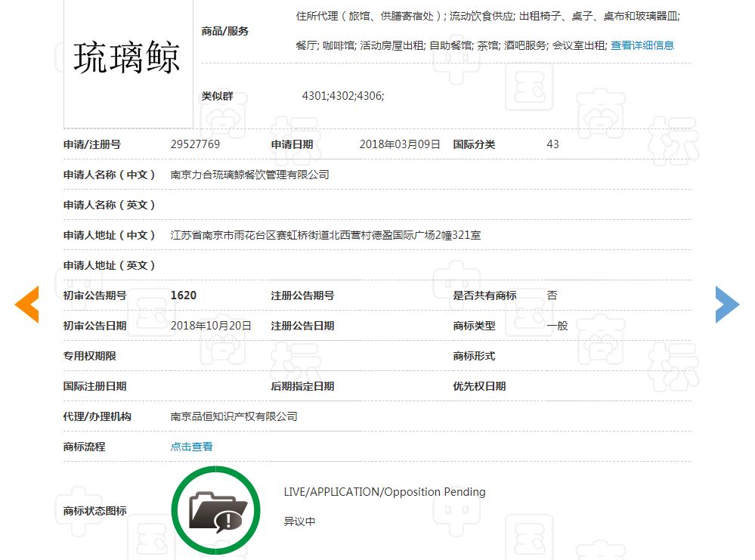Viewport: 755px width, 560px height.
Task: Select the application number 29527769
Action: click(x=195, y=144)
